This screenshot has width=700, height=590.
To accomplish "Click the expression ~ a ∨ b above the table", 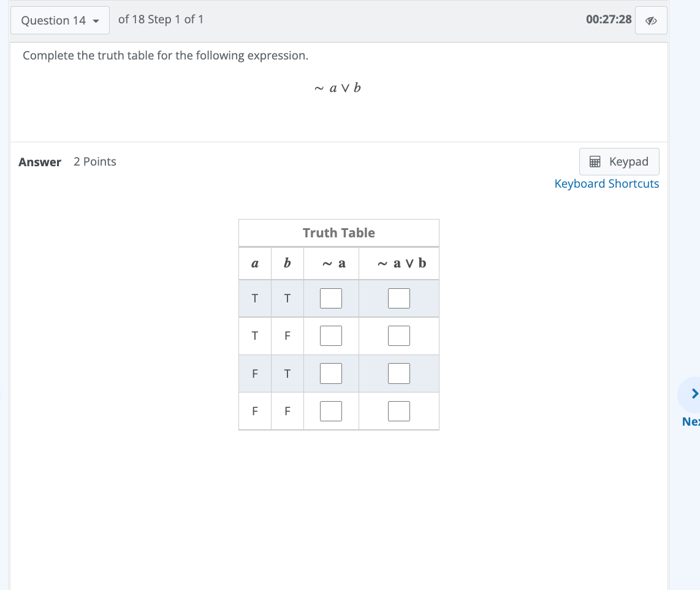I will (x=338, y=88).
